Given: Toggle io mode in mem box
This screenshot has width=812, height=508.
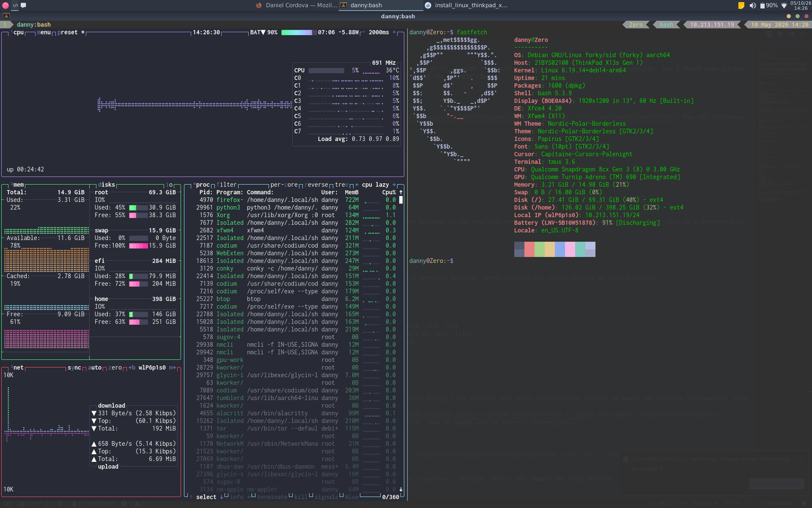Looking at the screenshot, I should click(x=169, y=185).
